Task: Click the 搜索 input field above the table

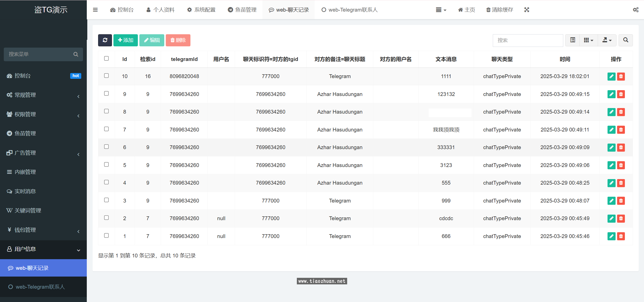Action: click(x=528, y=40)
